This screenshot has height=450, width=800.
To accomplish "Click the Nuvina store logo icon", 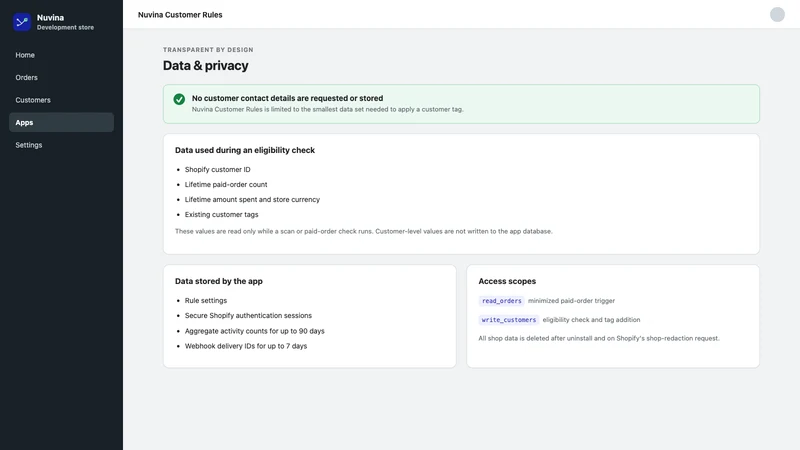I will click(22, 22).
